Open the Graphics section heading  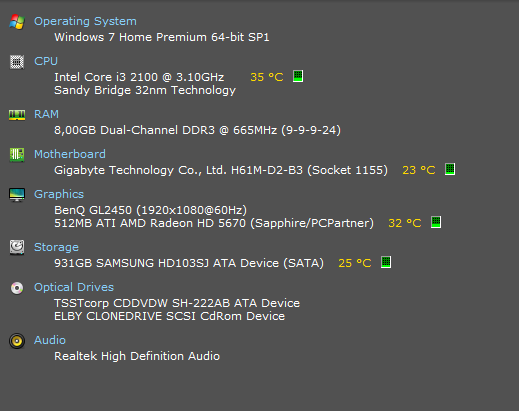coord(59,194)
